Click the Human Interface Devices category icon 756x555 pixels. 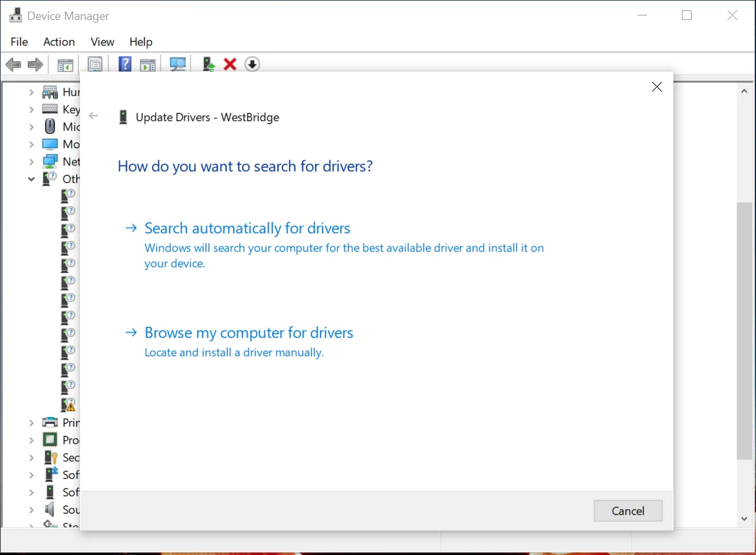pyautogui.click(x=50, y=92)
